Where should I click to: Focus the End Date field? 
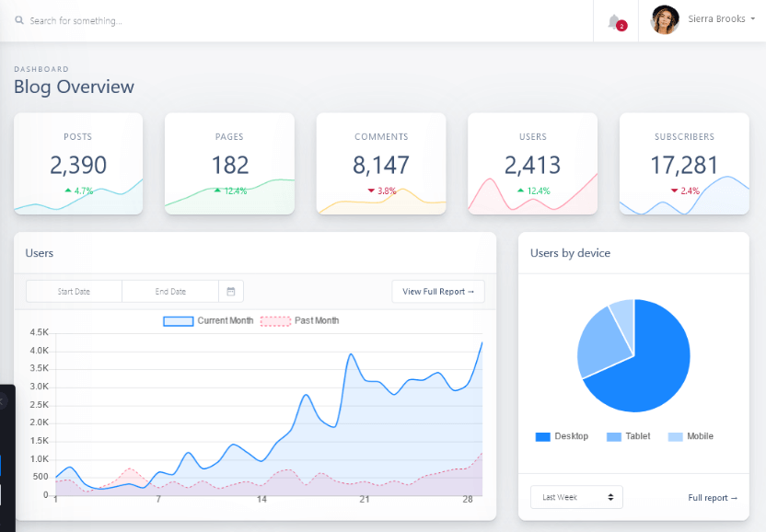pyautogui.click(x=170, y=292)
